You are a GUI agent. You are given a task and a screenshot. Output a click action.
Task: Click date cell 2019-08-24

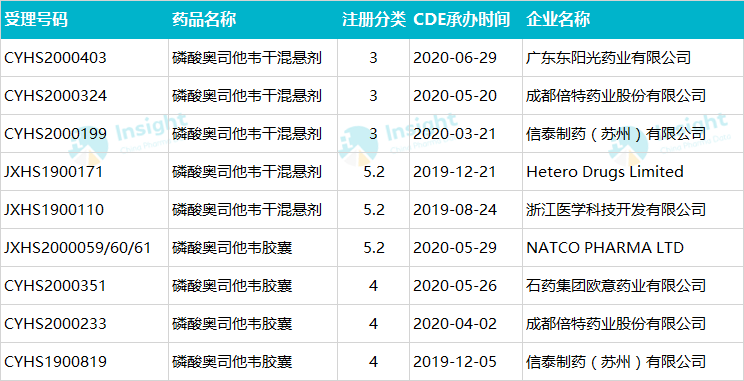pos(455,210)
